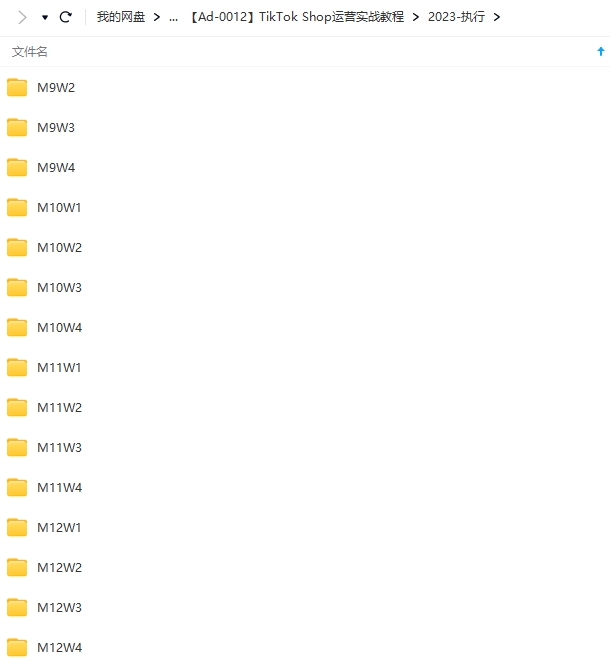Click the M10W4 folder icon
Image resolution: width=610 pixels, height=667 pixels.
pos(17,327)
